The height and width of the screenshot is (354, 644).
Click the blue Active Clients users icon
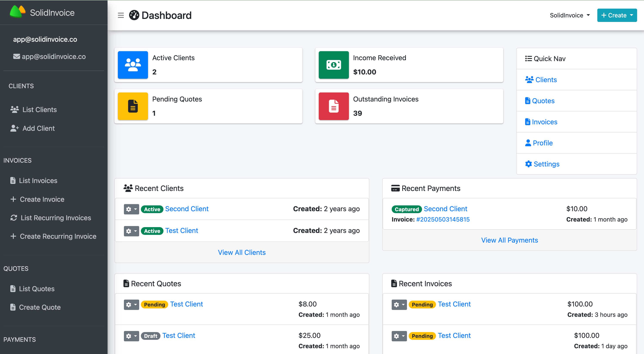[x=133, y=65]
